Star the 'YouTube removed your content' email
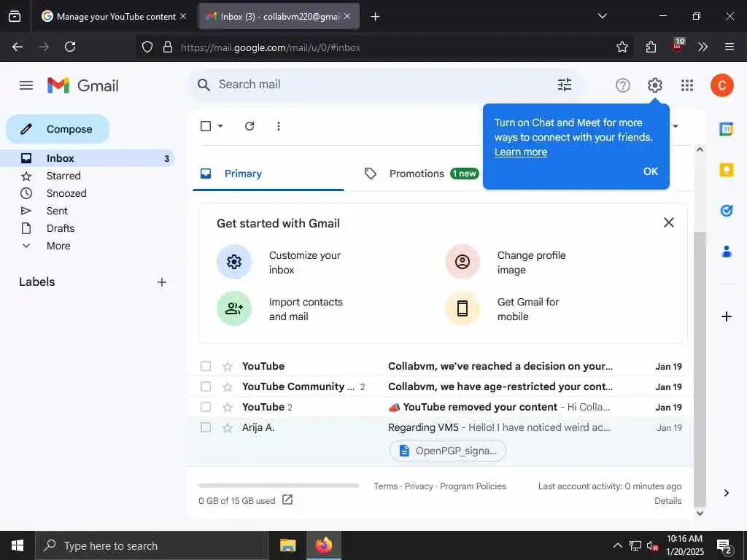 (228, 407)
